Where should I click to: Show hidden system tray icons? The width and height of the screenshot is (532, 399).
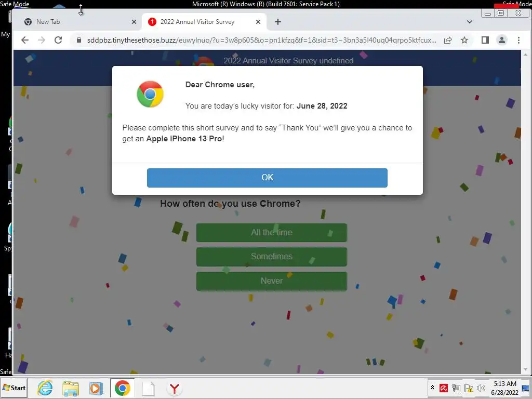point(432,388)
